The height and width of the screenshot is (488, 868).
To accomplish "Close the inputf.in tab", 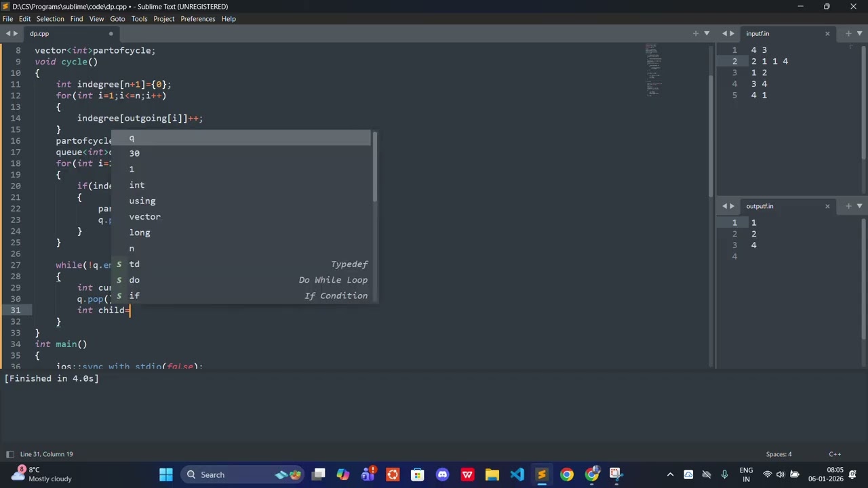I will click(x=827, y=33).
